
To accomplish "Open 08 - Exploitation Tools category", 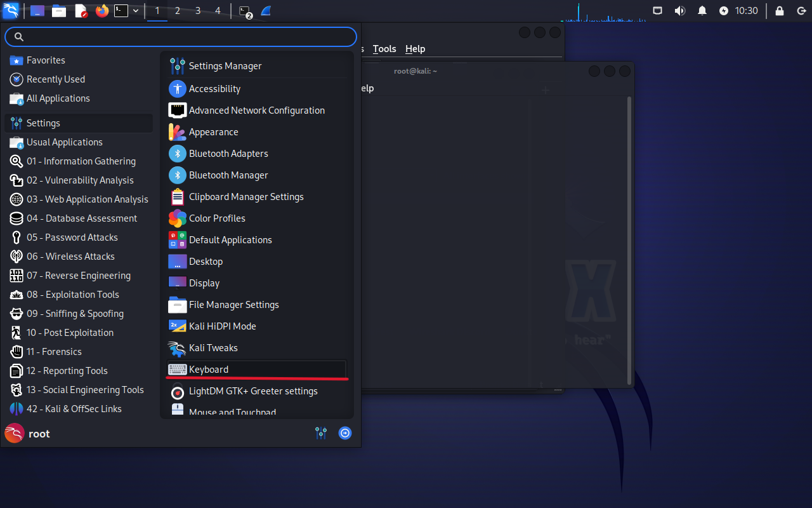I will pos(79,295).
